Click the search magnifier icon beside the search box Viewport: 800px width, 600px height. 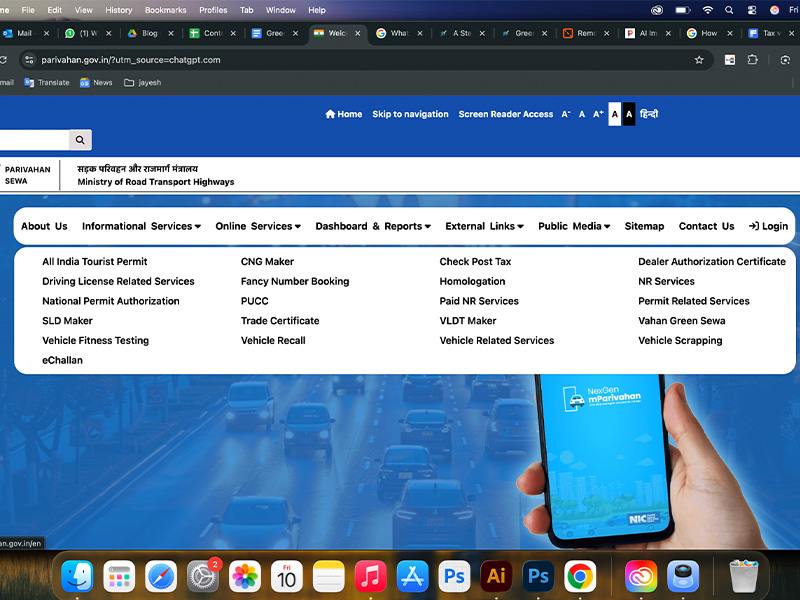tap(79, 140)
